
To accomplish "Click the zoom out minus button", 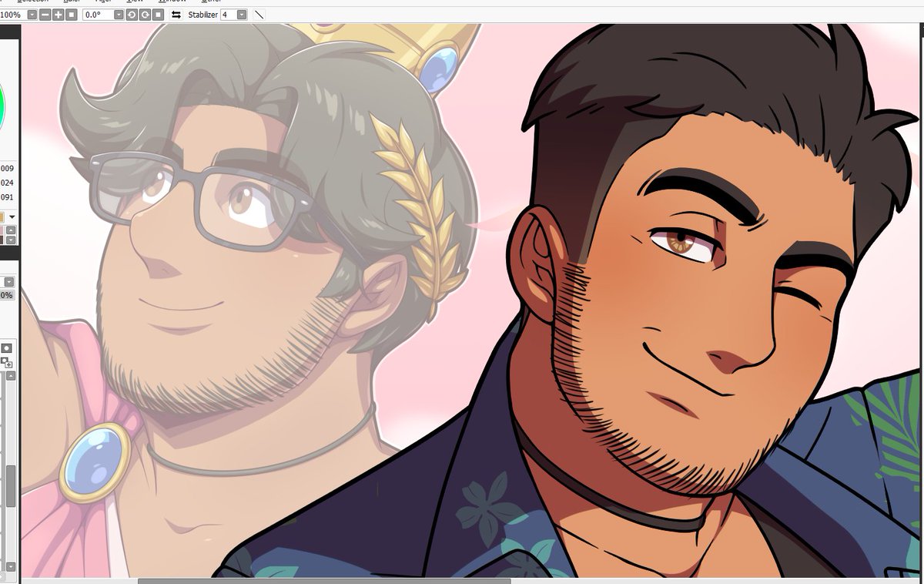I will (x=45, y=15).
